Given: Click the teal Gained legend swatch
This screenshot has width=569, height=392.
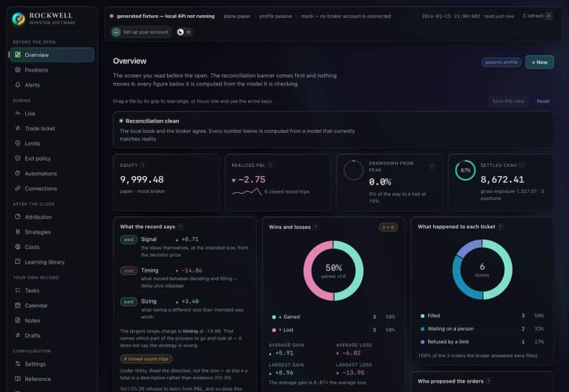Looking at the screenshot, I should 274,317.
